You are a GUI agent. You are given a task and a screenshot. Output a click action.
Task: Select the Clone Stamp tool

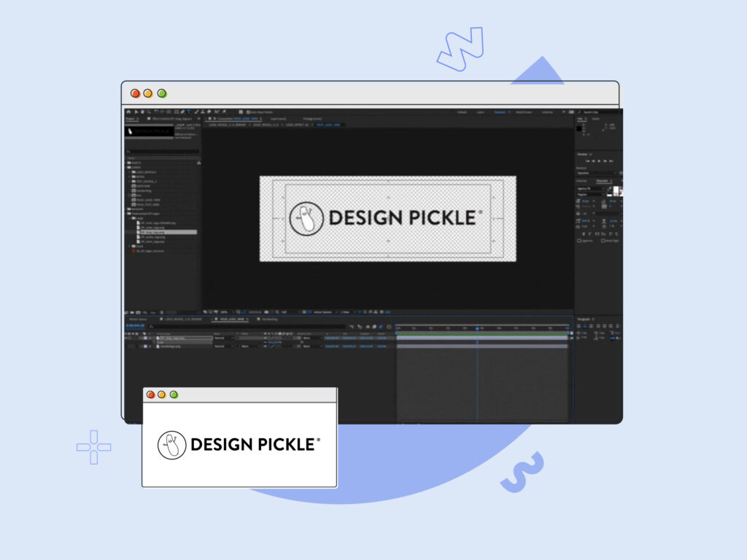[203, 112]
